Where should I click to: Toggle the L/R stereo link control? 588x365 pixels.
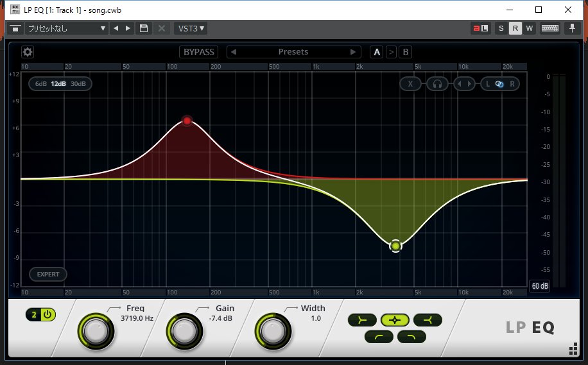[x=499, y=83]
